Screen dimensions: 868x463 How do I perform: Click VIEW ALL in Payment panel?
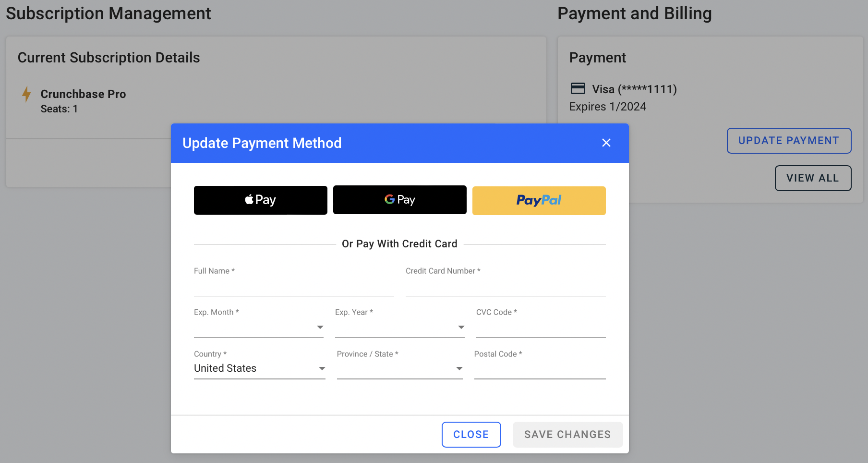[x=813, y=178]
